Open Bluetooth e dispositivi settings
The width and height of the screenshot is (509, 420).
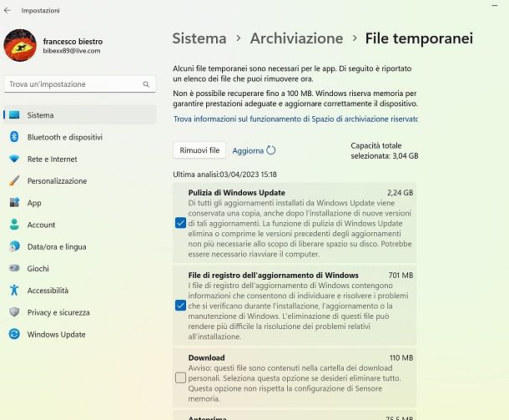[80, 137]
